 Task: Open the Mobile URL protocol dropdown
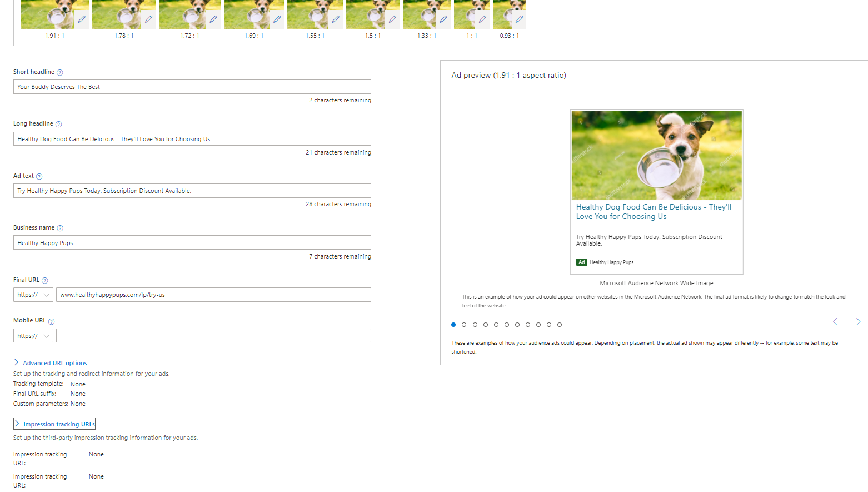click(x=33, y=336)
